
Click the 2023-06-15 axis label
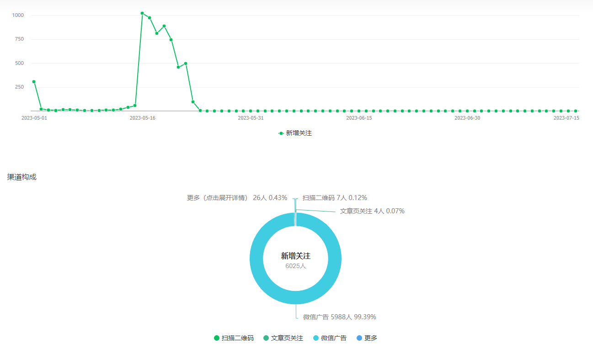tap(359, 118)
